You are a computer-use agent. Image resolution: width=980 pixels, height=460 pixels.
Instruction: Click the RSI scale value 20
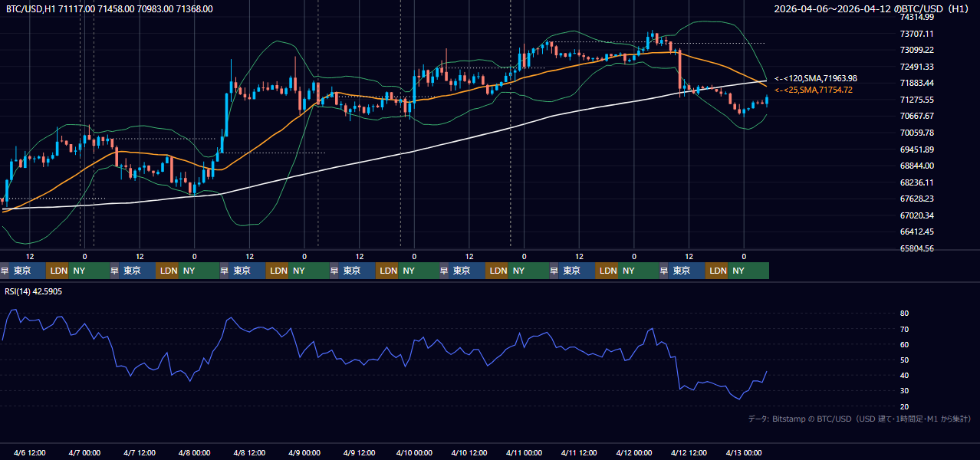tap(905, 406)
